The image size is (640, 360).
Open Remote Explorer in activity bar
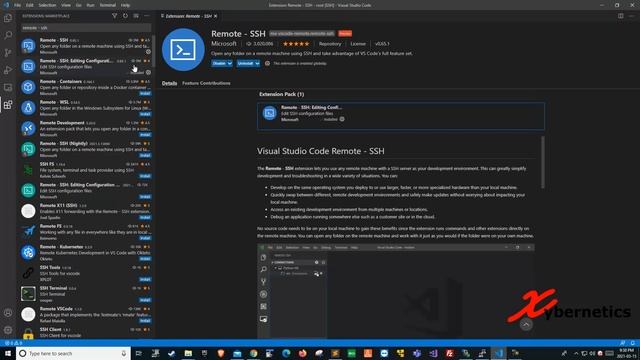(x=8, y=87)
